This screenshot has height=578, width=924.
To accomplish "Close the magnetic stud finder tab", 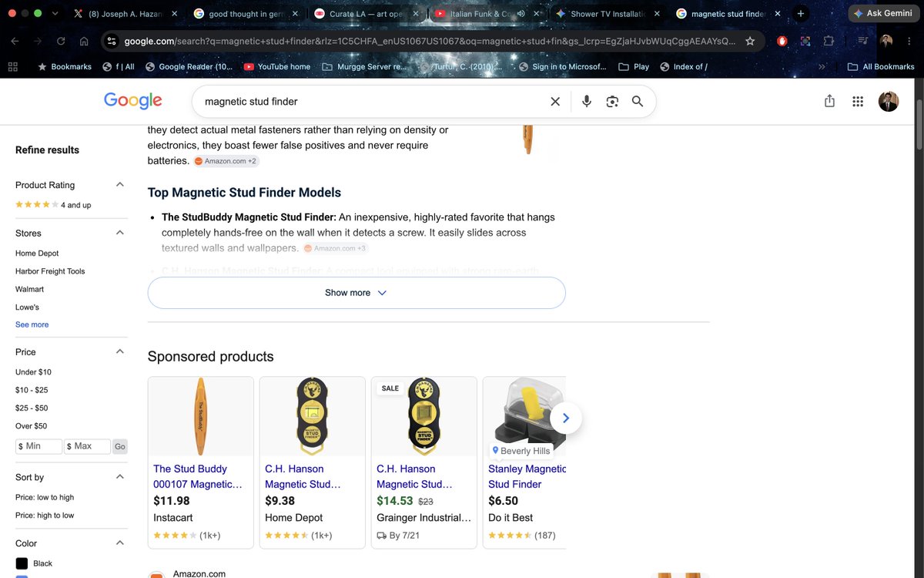I will (x=777, y=14).
